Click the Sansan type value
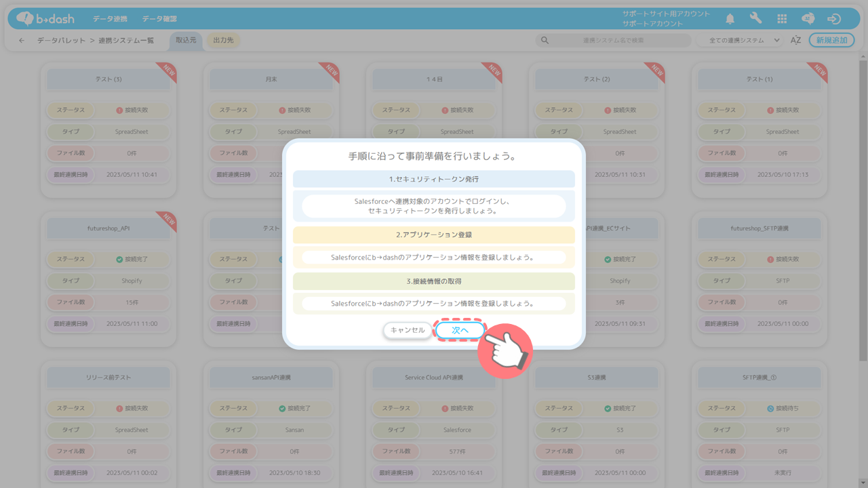The image size is (868, 488). pyautogui.click(x=294, y=430)
